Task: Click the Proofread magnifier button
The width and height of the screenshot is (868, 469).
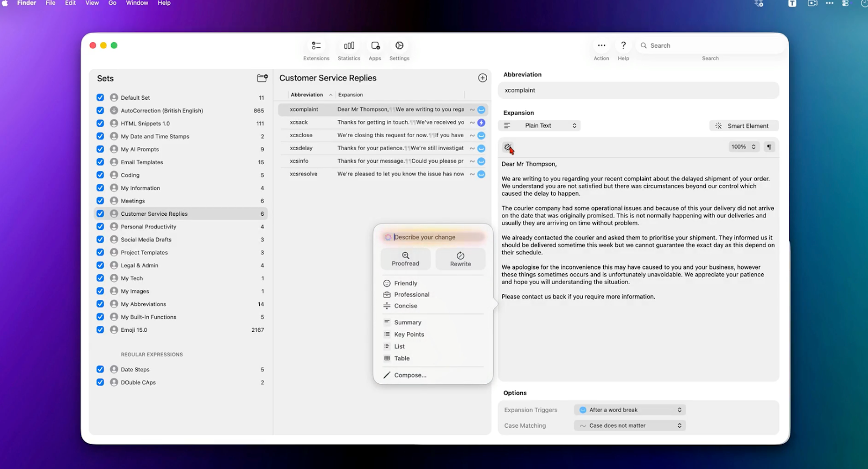Action: [x=406, y=259]
